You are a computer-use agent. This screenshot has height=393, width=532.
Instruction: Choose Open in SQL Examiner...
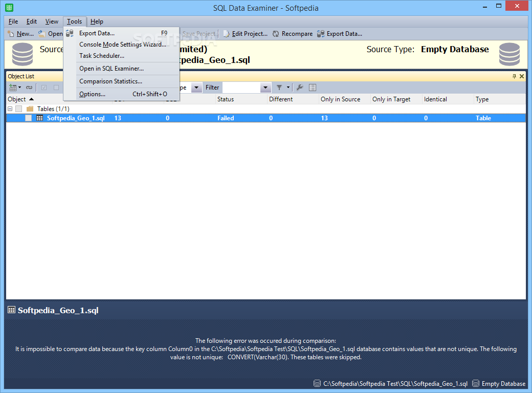click(x=121, y=69)
